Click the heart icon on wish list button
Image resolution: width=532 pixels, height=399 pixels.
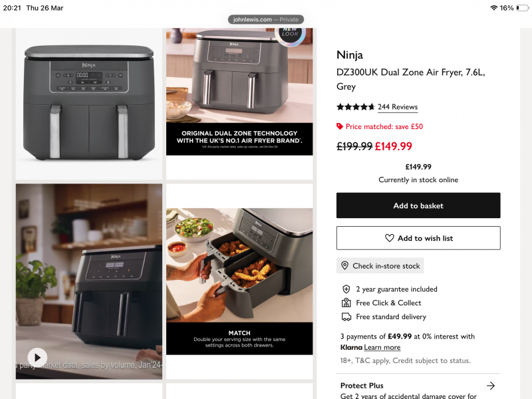point(390,238)
